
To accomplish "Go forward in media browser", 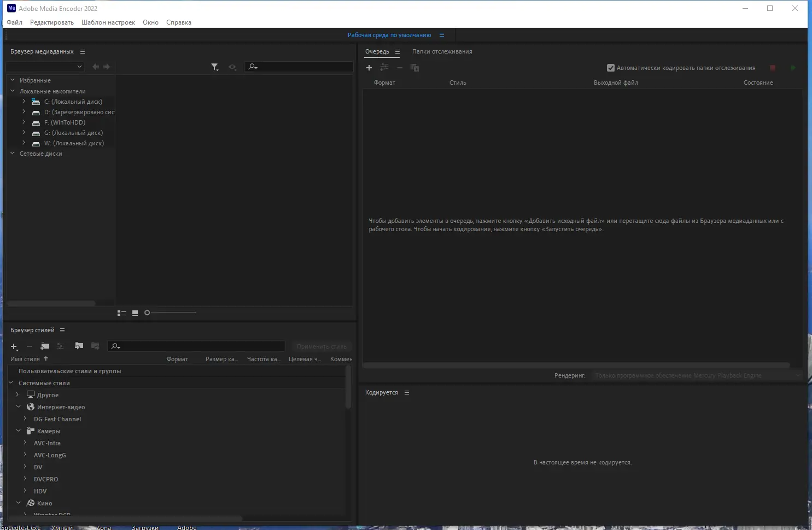I will pyautogui.click(x=107, y=67).
